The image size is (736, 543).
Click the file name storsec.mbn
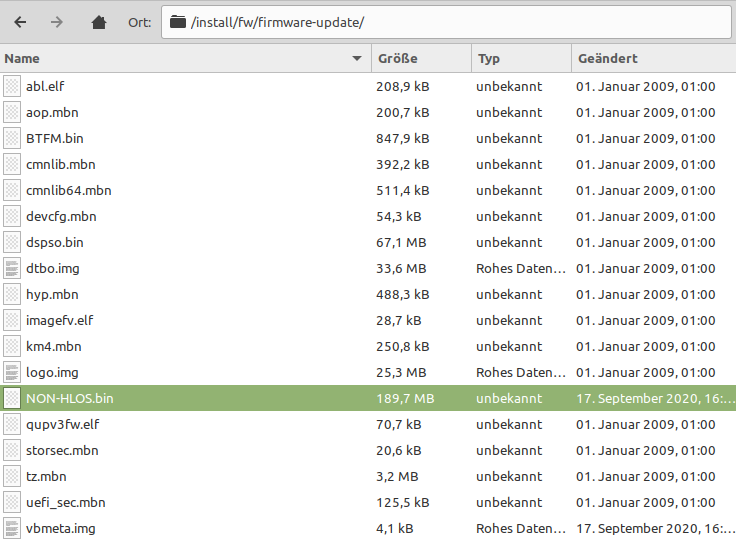[x=62, y=451]
